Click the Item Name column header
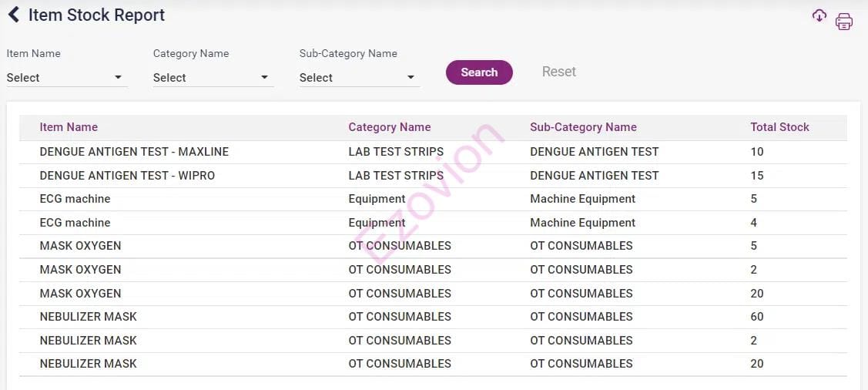868x390 pixels. pos(69,127)
